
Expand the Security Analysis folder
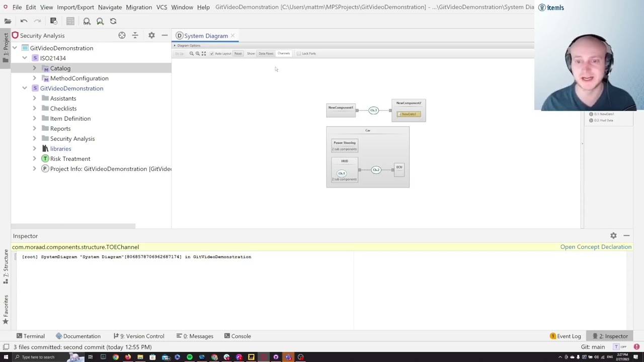[34, 138]
